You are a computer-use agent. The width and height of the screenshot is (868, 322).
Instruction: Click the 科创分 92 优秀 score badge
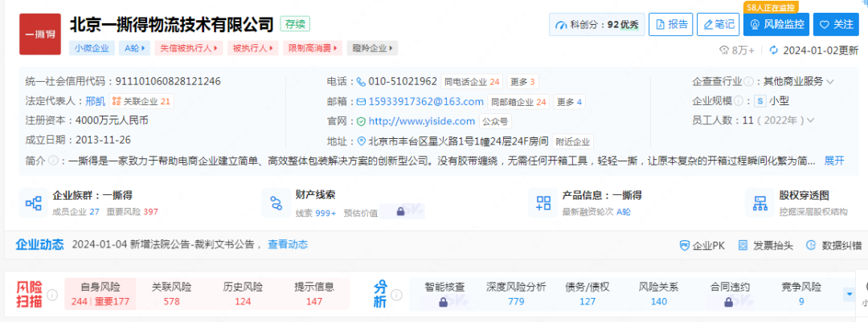click(x=596, y=24)
